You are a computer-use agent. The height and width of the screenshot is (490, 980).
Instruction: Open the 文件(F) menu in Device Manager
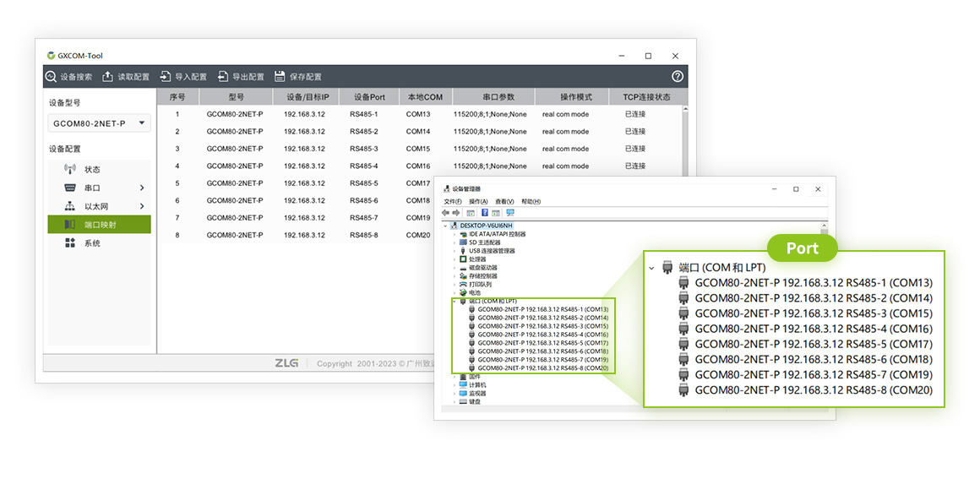click(453, 202)
